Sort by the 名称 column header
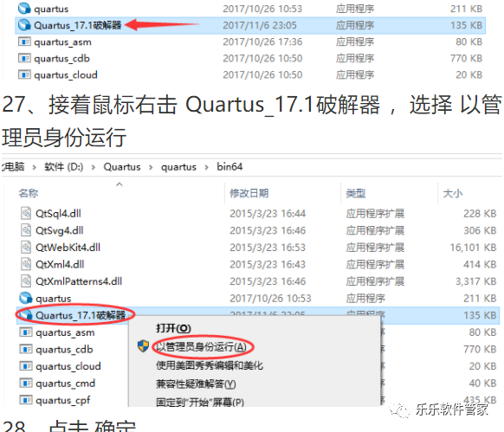 pos(29,193)
